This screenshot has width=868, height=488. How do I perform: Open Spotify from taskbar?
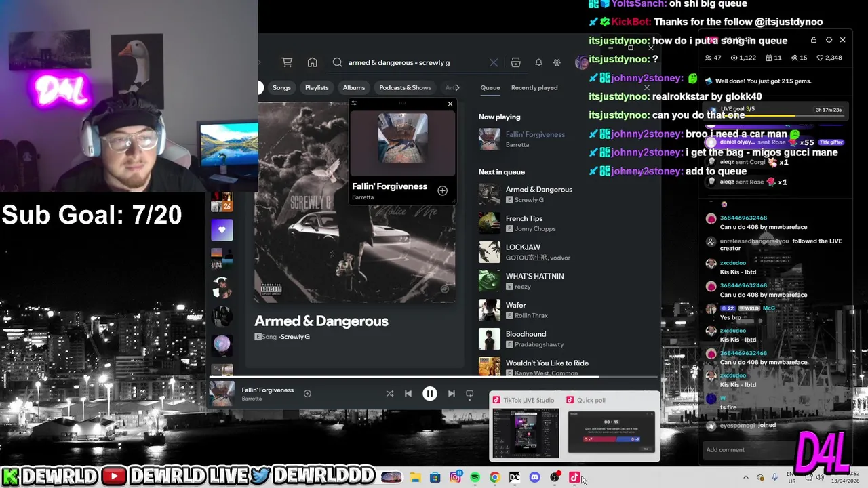point(475,477)
